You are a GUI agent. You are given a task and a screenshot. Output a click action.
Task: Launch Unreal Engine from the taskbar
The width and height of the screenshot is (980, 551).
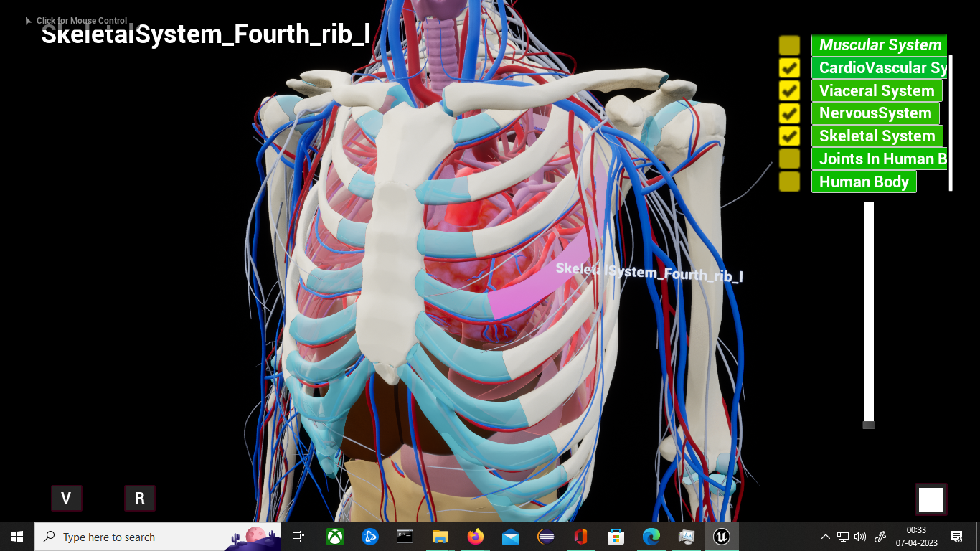point(721,536)
